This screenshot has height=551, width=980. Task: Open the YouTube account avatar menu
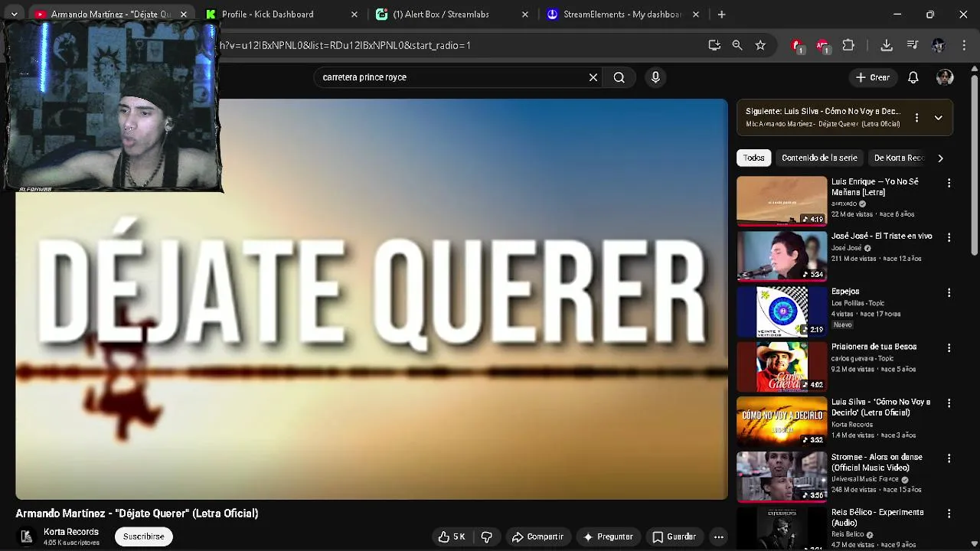click(945, 77)
